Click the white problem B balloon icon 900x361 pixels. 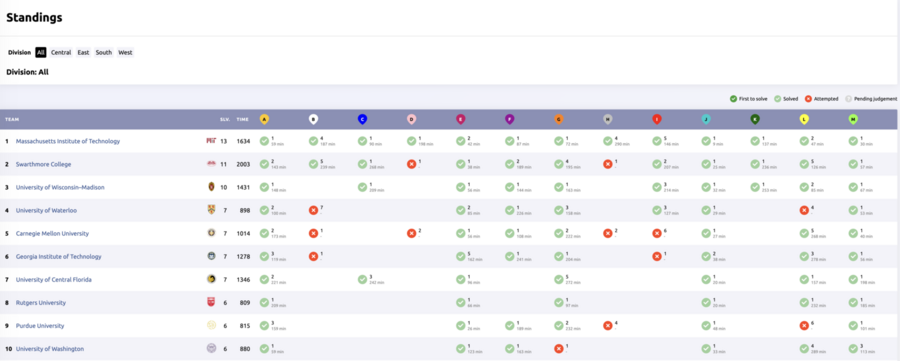tap(313, 119)
